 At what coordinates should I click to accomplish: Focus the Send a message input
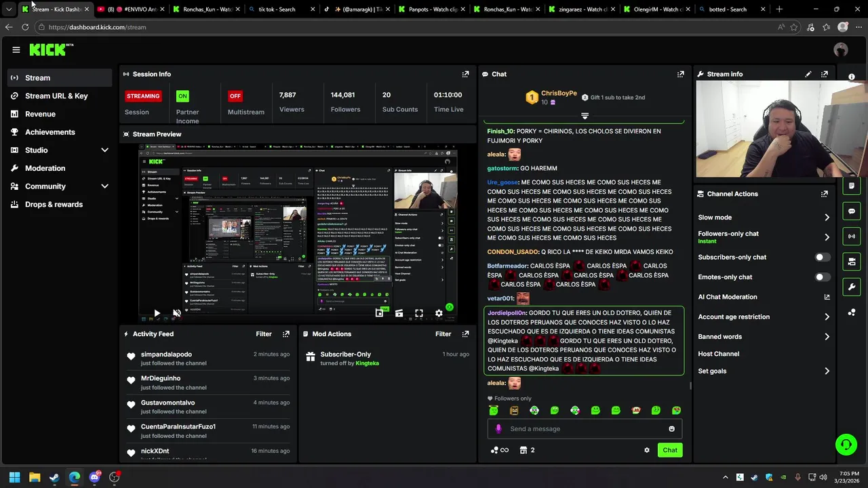585,428
